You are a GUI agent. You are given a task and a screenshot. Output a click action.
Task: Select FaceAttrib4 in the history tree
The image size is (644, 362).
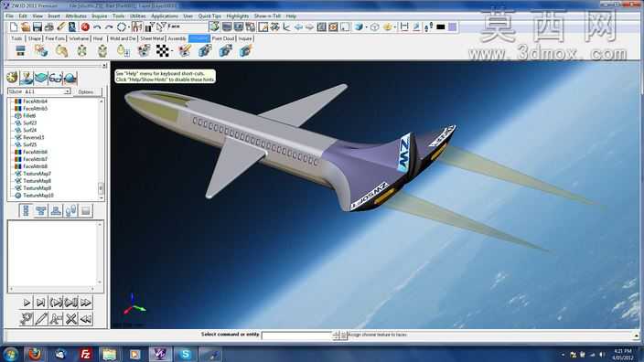tap(35, 101)
